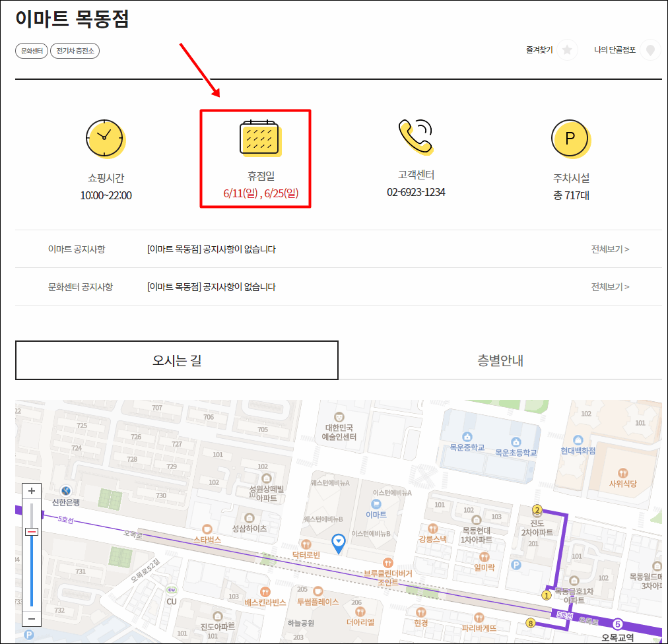This screenshot has height=644, width=668.
Task: Click the 총 717대 parking text
Action: coord(571,195)
